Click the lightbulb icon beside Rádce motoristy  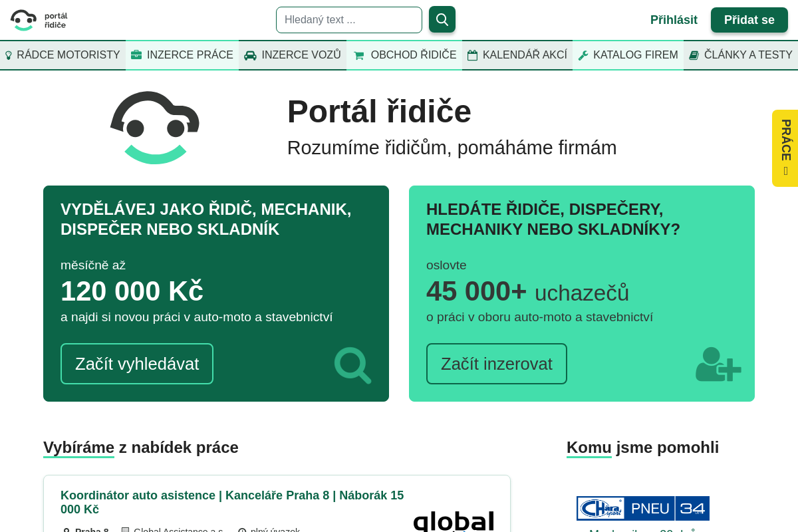click(9, 55)
